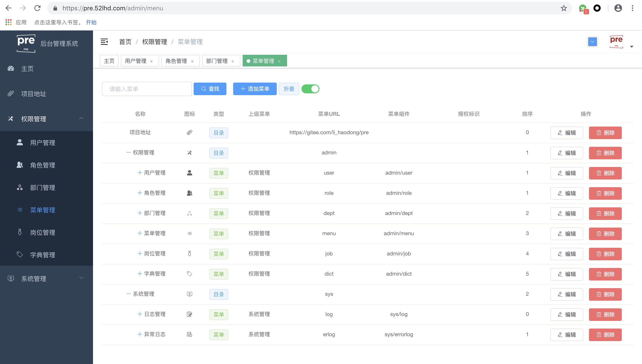Screen dimensions: 642x364
Task: Open the avatar dropdown arrow top-right
Action: tap(632, 46)
